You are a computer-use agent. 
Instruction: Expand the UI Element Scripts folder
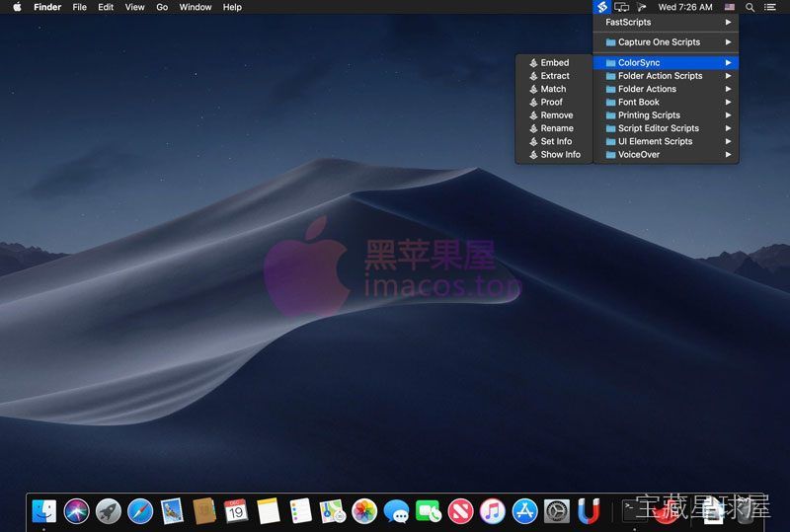(666, 141)
